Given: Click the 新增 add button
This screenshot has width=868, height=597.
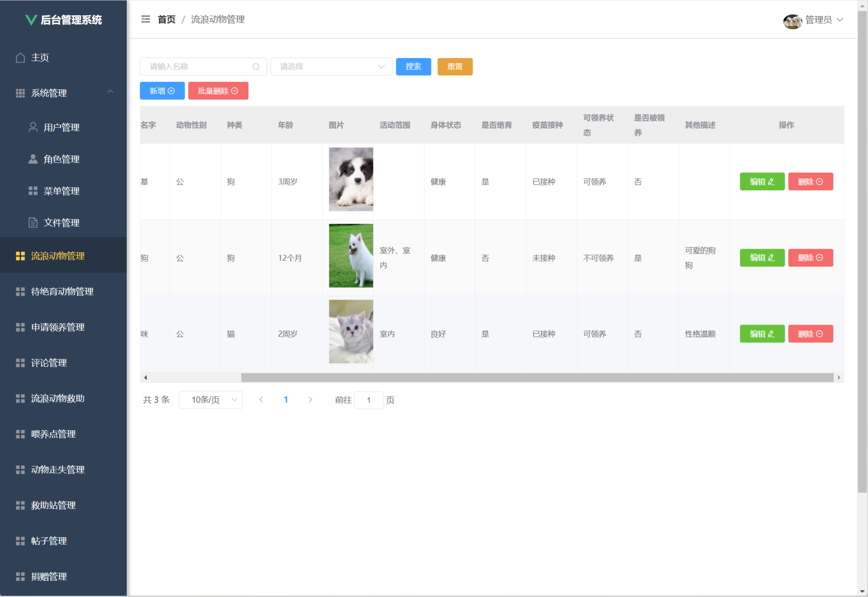Looking at the screenshot, I should point(162,91).
